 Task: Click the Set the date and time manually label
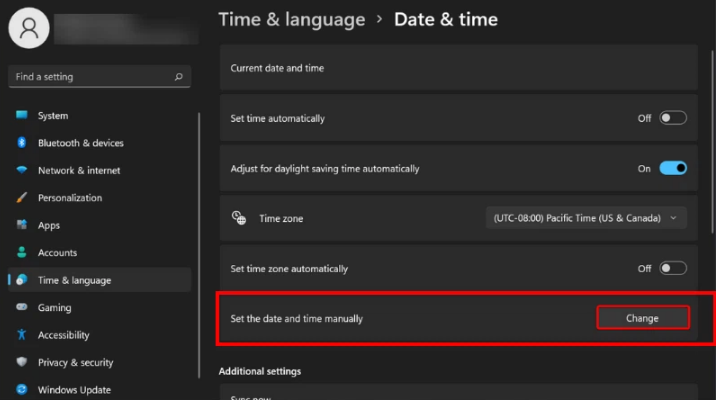(296, 318)
